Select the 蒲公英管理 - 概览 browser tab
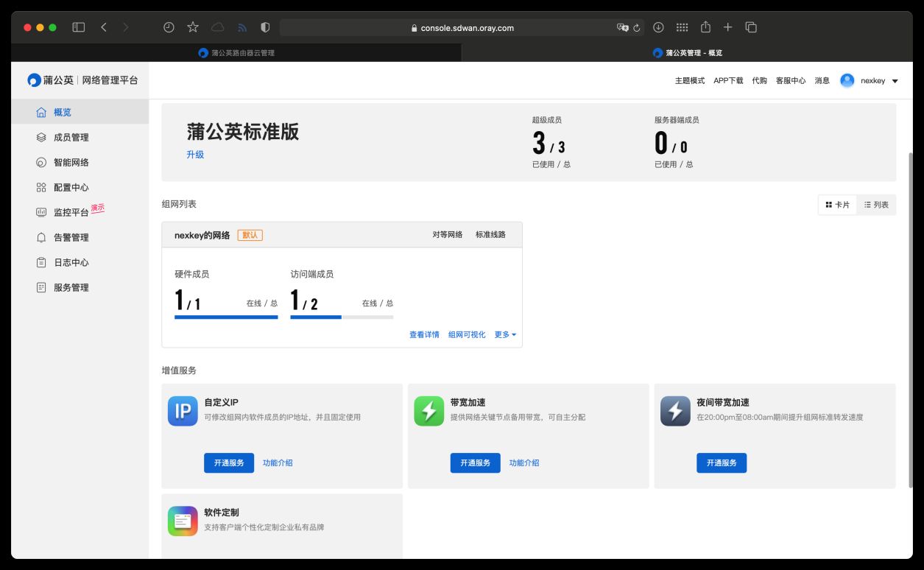The height and width of the screenshot is (570, 924). (x=687, y=53)
